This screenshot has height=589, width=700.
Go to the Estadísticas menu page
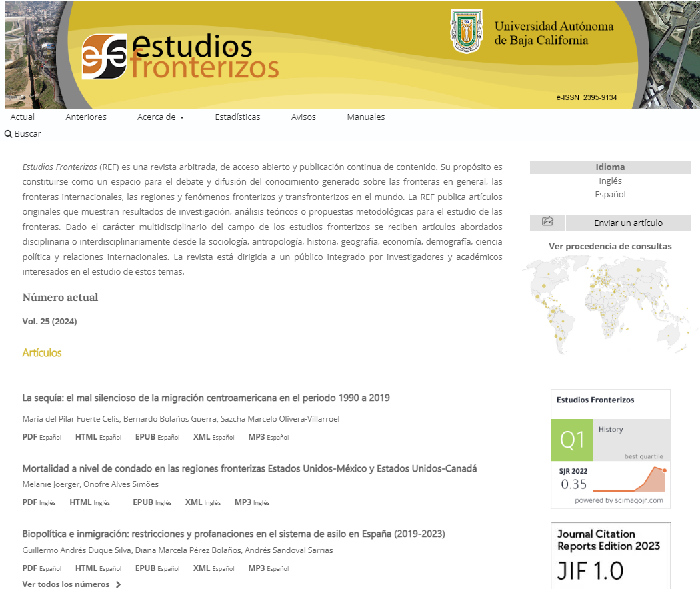237,117
